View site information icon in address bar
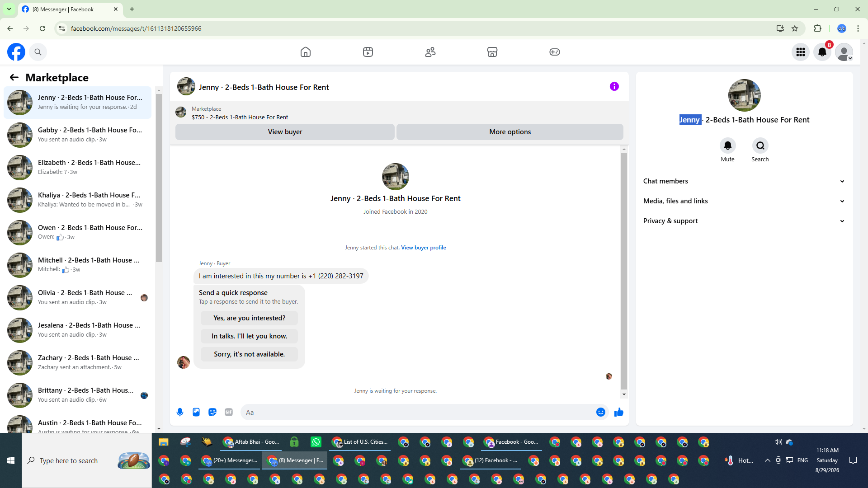 62,28
